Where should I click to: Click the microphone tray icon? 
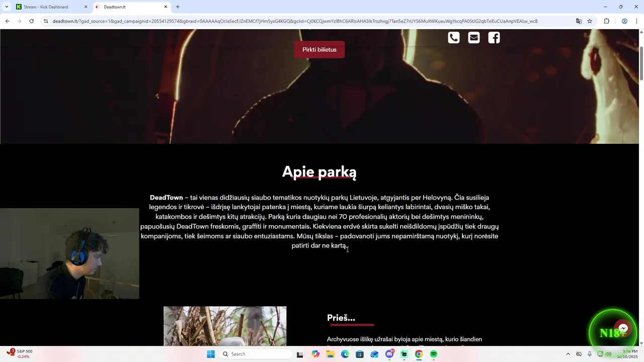[590, 354]
